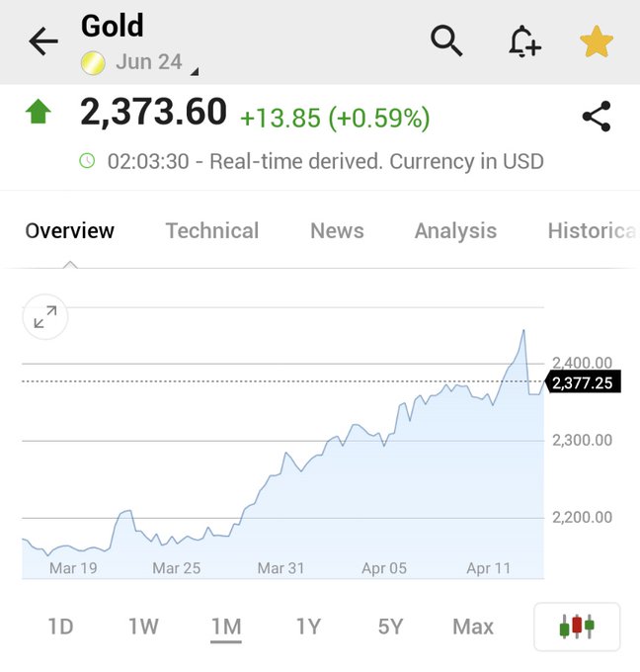Click the 2,377.25 price marker label
The height and width of the screenshot is (672, 640).
(x=584, y=382)
